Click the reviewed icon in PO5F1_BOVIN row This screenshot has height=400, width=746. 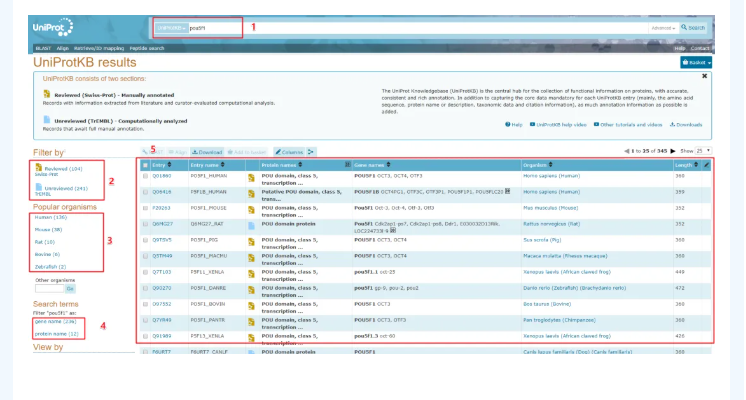pyautogui.click(x=251, y=306)
